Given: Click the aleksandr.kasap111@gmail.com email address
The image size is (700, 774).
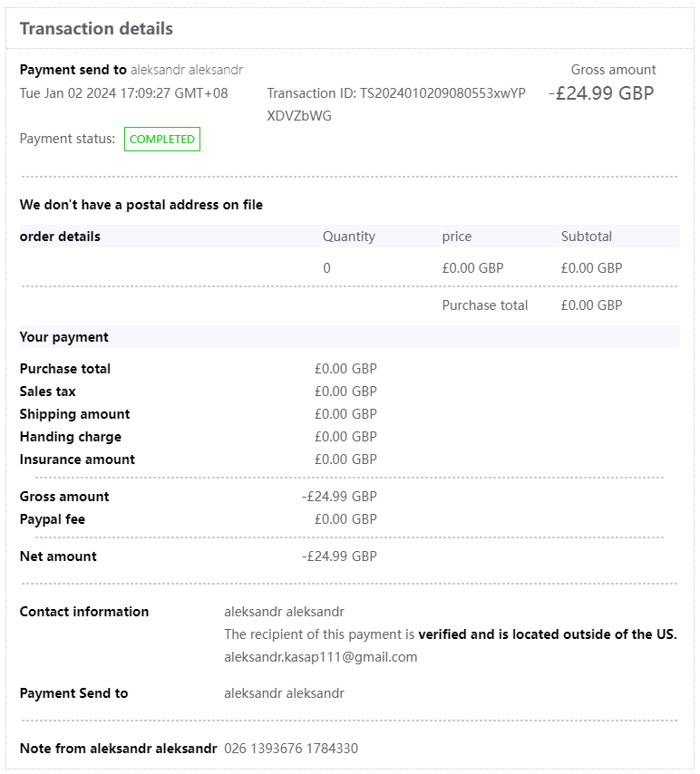Looking at the screenshot, I should (x=320, y=657).
